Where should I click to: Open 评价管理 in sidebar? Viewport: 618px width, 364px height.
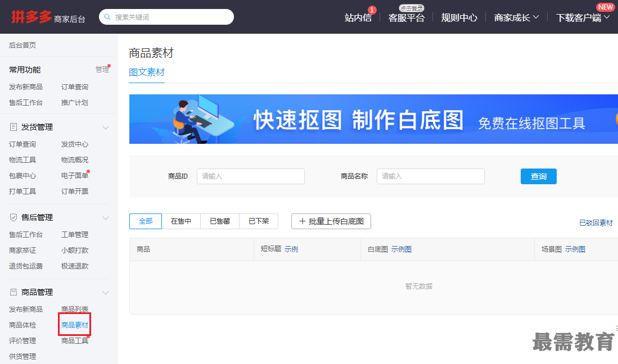22,341
